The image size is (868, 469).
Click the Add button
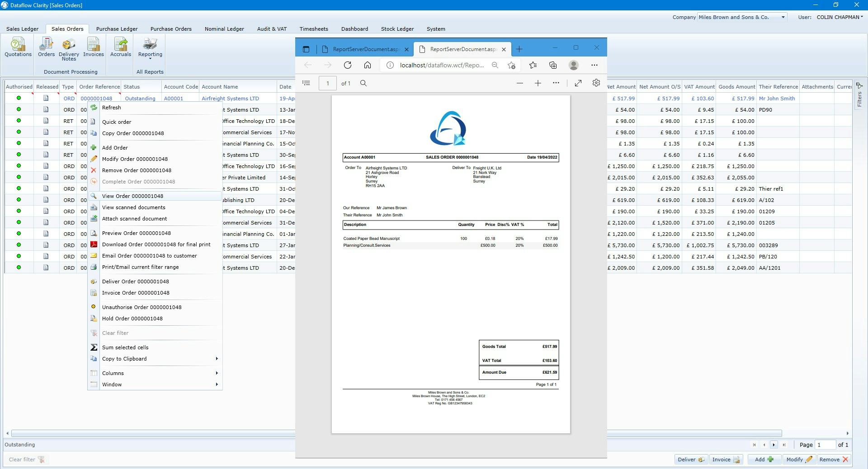coord(764,460)
